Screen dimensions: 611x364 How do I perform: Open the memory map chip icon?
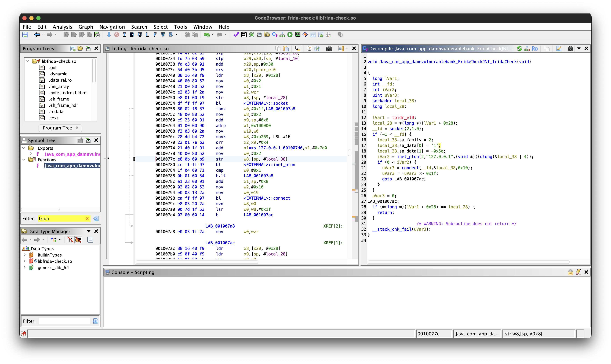[x=297, y=35]
